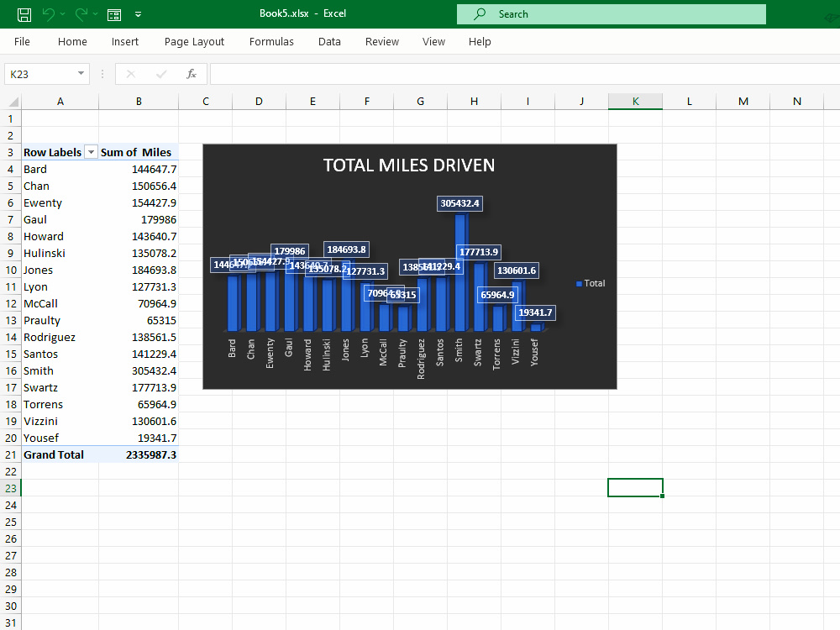This screenshot has height=630, width=840.
Task: Click the Yousef axis label in chart
Action: pos(534,353)
